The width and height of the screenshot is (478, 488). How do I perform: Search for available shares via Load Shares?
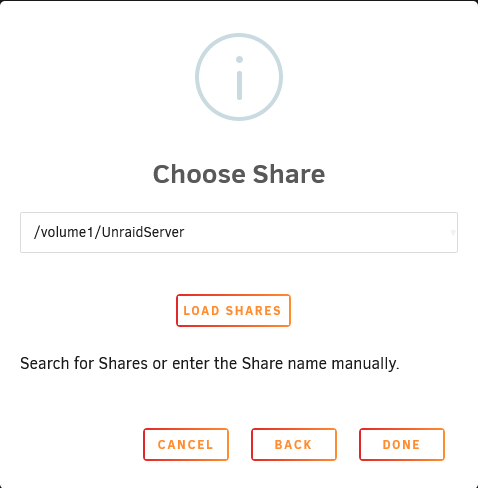[233, 310]
